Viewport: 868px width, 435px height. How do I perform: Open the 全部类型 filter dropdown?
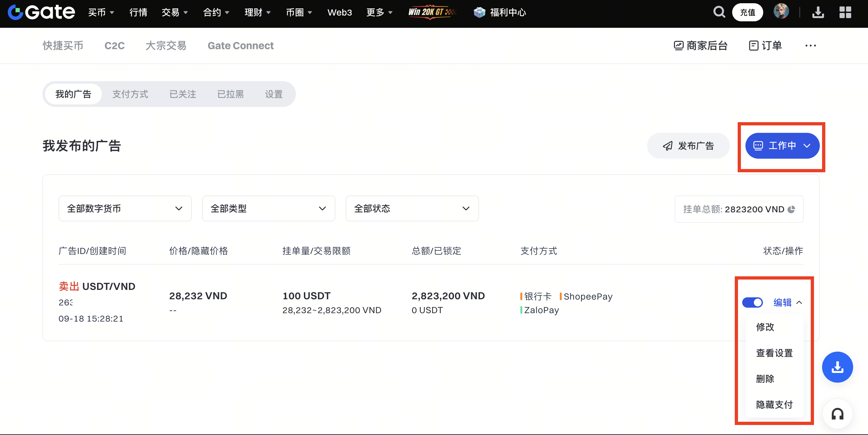click(x=268, y=208)
